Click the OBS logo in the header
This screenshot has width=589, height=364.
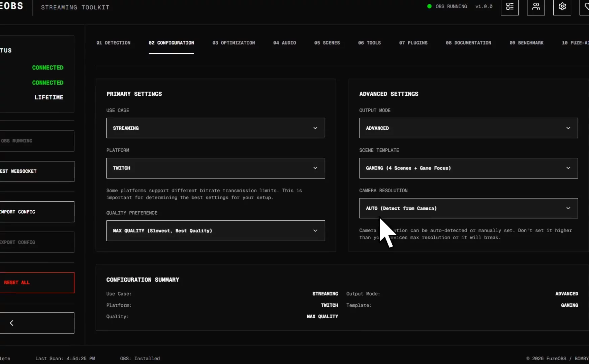point(11,6)
